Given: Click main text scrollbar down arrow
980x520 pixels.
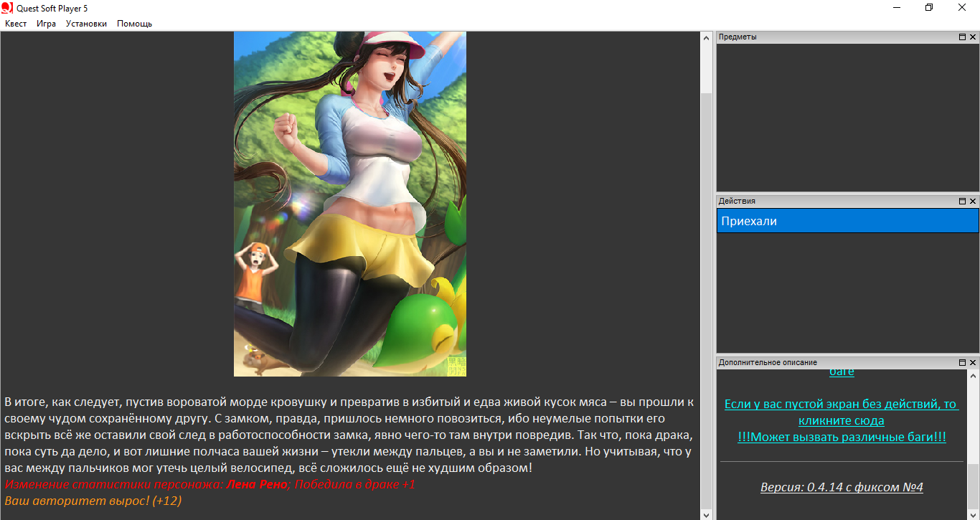Looking at the screenshot, I should tap(706, 514).
